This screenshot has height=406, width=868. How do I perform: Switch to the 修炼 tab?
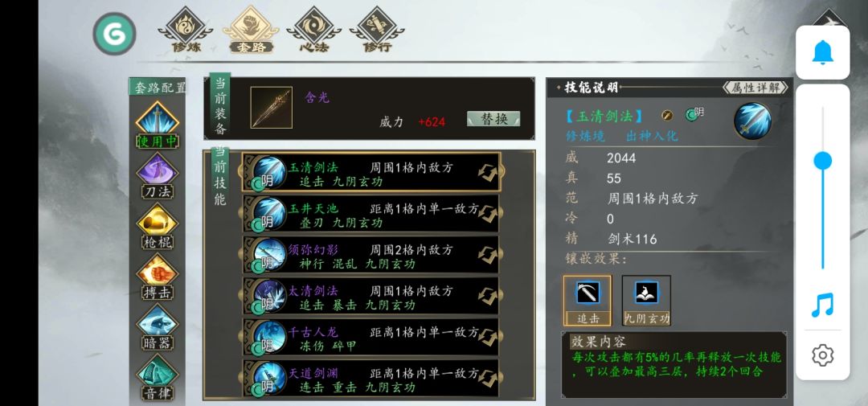pos(186,30)
